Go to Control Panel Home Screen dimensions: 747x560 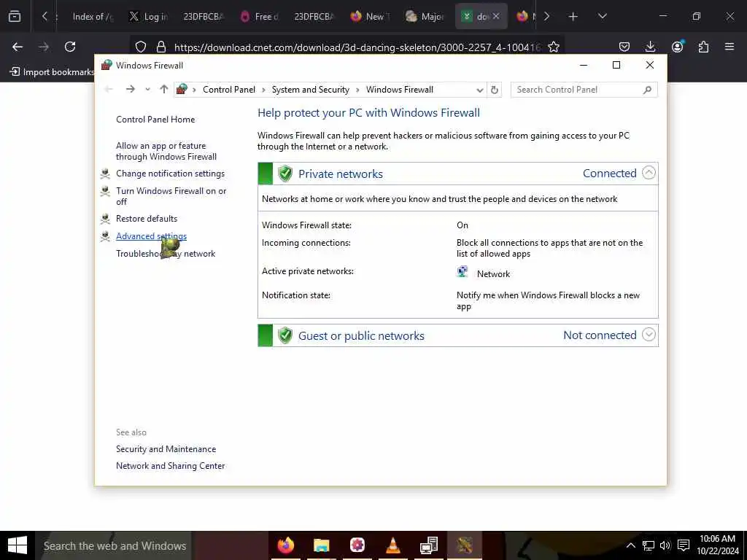(155, 120)
